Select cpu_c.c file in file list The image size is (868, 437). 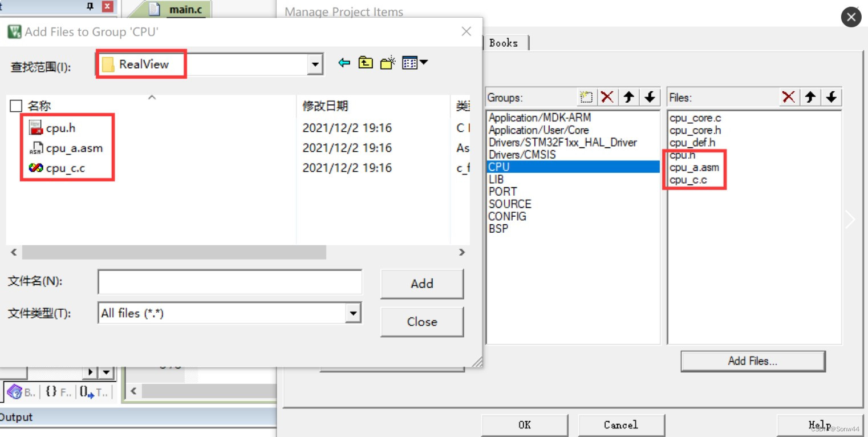[57, 168]
